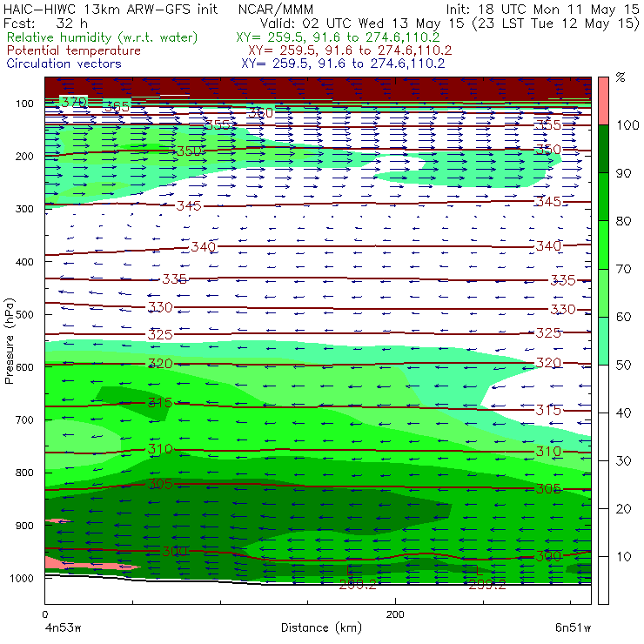The image size is (644, 644).
Task: Click the pink above-100% swatch in the colorbar
Action: [x=603, y=101]
